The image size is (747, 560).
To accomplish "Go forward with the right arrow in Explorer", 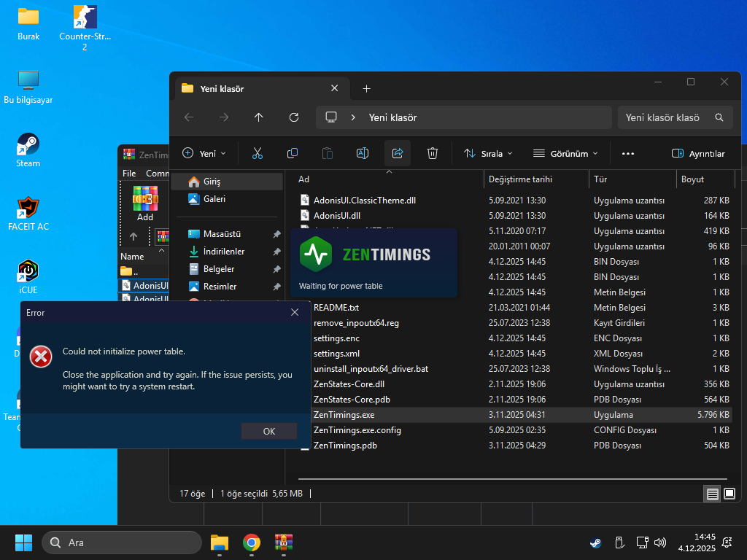I will pyautogui.click(x=224, y=117).
